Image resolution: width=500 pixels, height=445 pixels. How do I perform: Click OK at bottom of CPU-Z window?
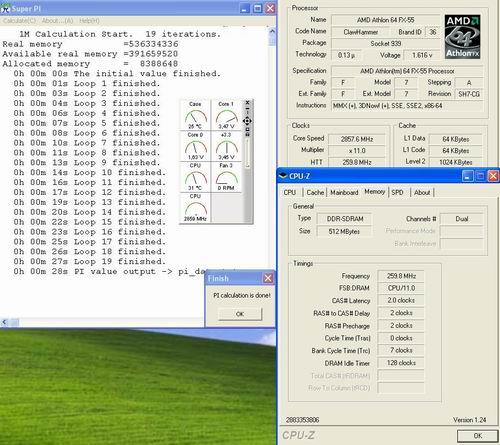pos(478,436)
